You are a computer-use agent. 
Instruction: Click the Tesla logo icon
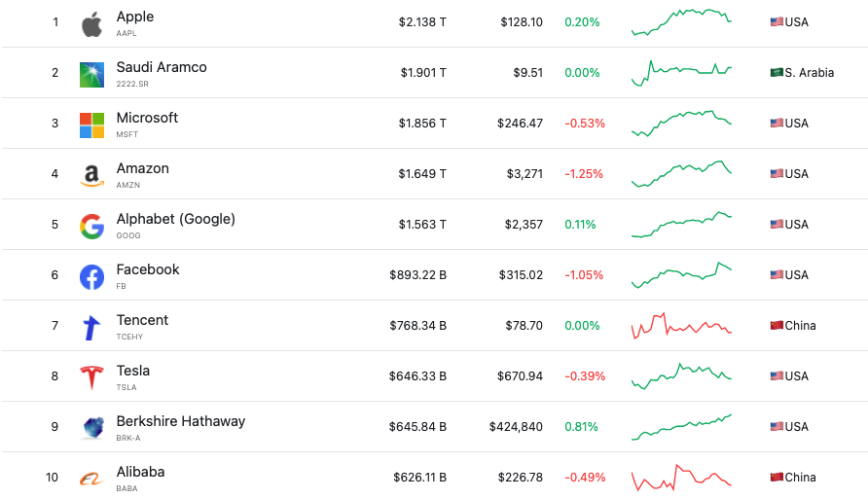click(x=91, y=377)
